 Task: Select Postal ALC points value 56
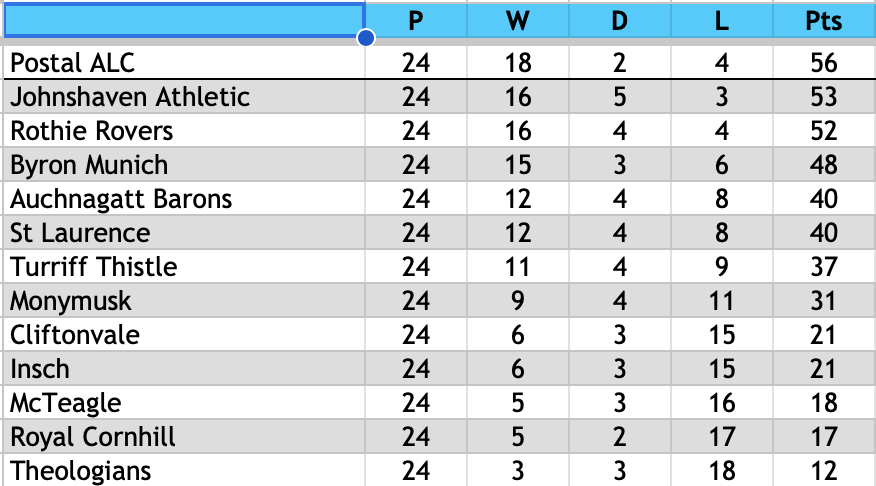[824, 63]
